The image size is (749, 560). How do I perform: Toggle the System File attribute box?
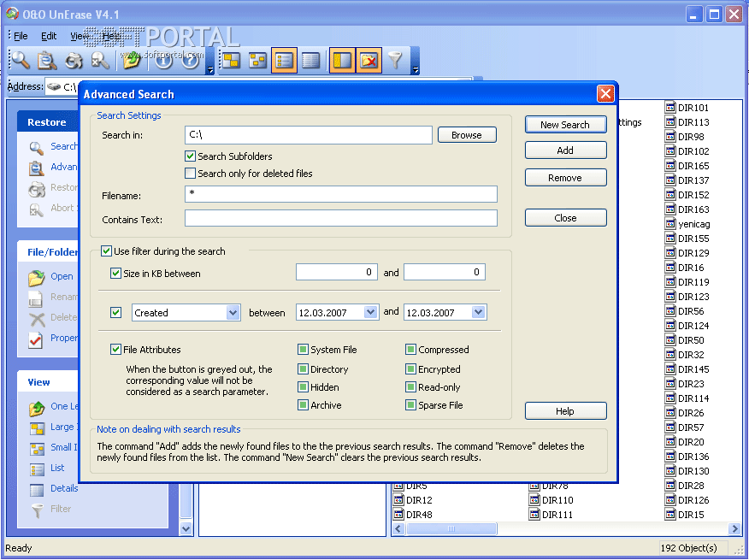tap(303, 350)
